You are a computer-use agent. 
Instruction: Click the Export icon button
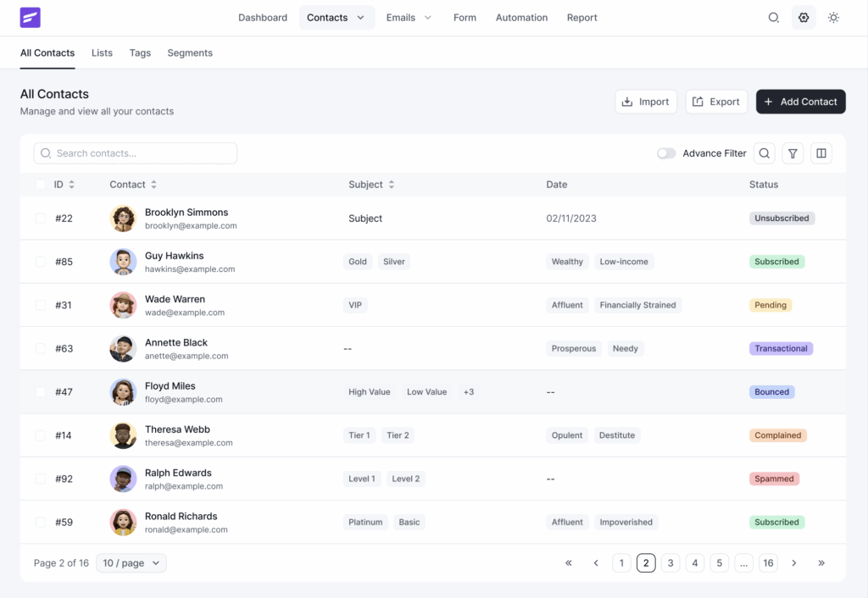(700, 101)
